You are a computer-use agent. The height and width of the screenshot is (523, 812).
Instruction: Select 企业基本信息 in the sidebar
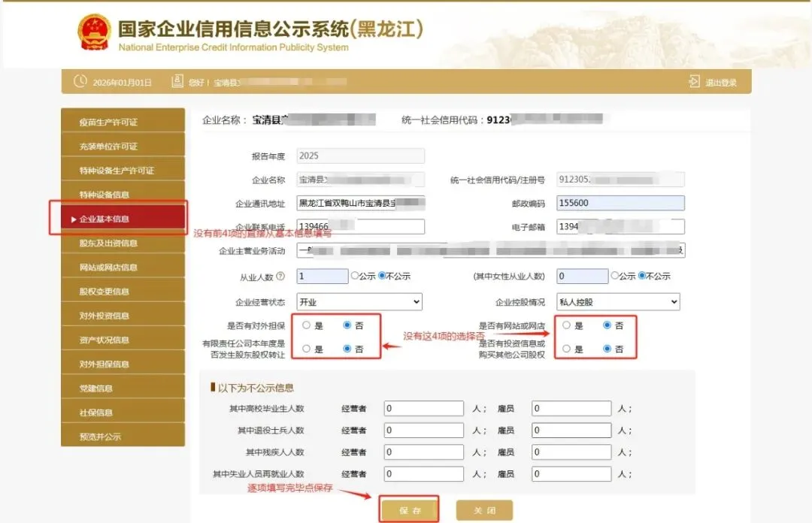pos(123,219)
